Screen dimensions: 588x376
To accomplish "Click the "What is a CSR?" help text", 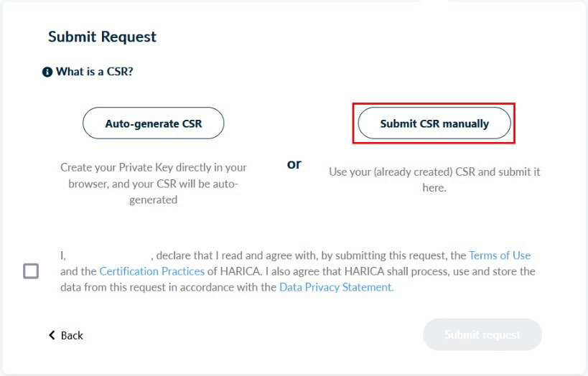I will click(x=93, y=72).
